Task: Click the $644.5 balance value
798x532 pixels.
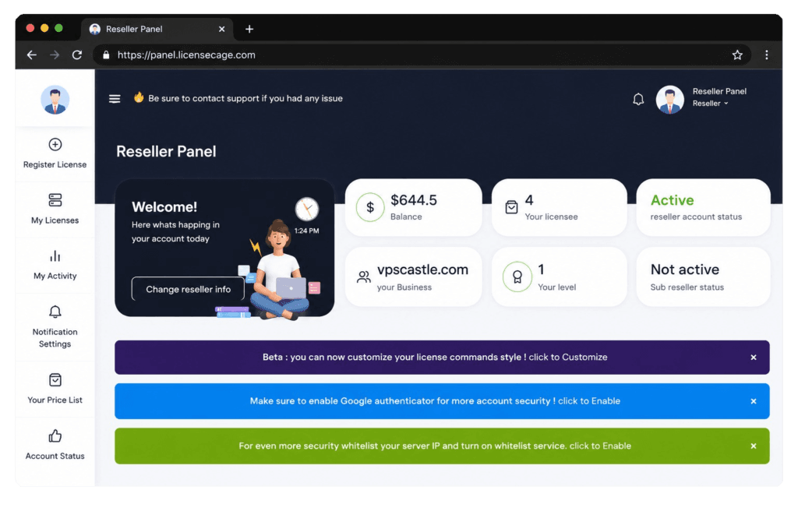Action: [x=414, y=200]
